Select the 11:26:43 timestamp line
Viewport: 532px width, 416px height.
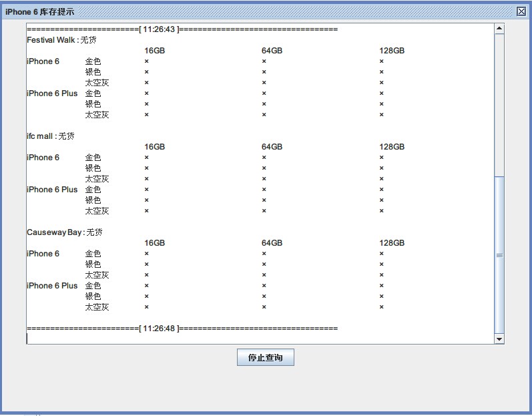coord(182,29)
